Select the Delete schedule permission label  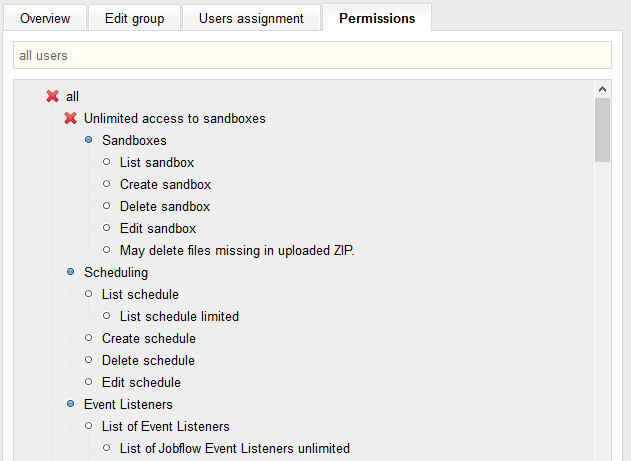(x=148, y=360)
